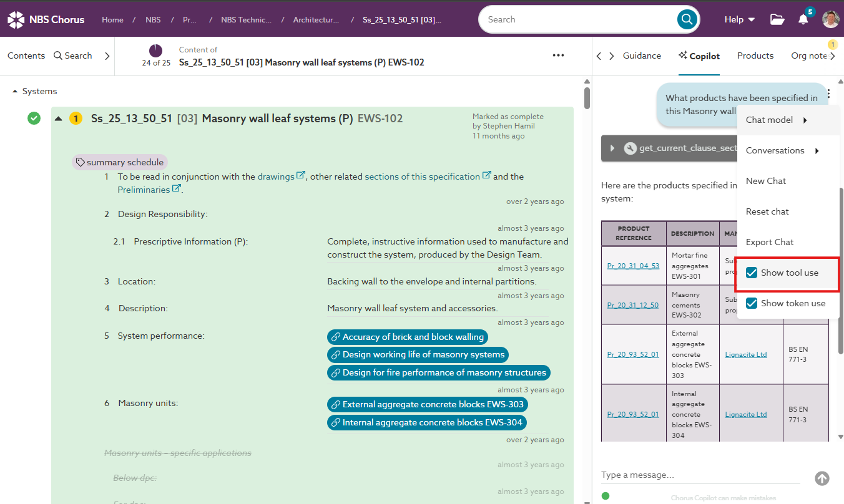Switch to the Guidance tab
Image resolution: width=844 pixels, height=504 pixels.
(x=642, y=56)
